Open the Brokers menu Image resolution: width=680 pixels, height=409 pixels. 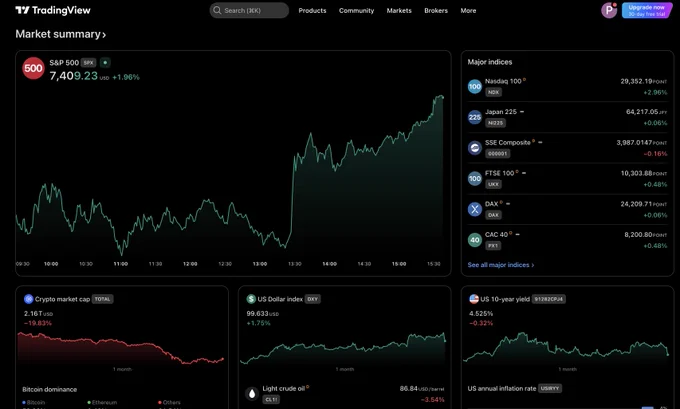pos(436,10)
